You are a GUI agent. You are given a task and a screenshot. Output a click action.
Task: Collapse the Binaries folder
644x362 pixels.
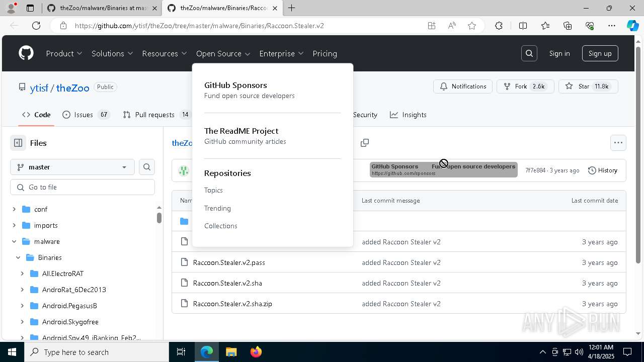18,257
